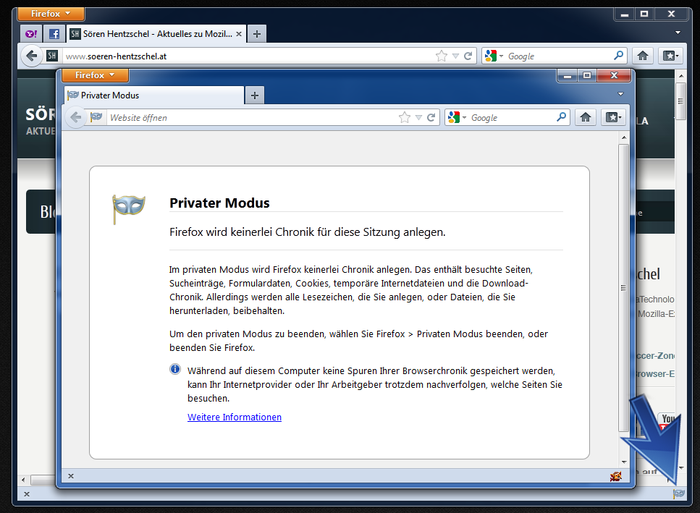Open a new tab in the private window
Screen dimensions: 700x513
(254, 95)
